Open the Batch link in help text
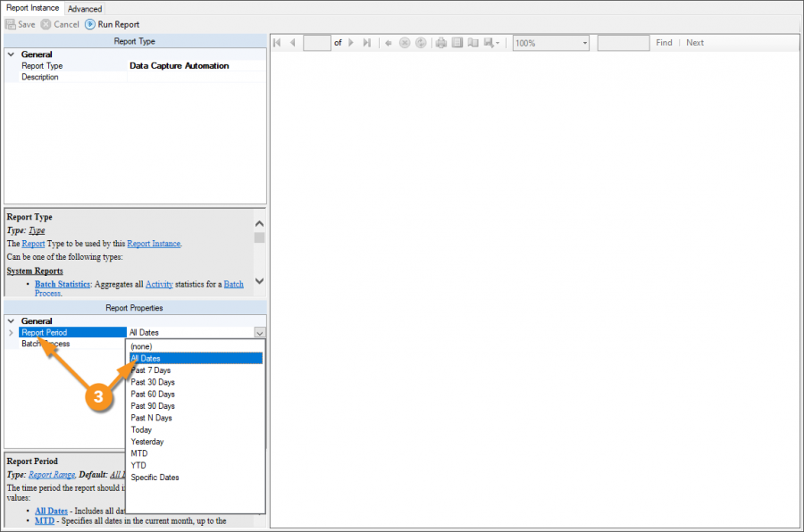804x532 pixels. [x=234, y=284]
